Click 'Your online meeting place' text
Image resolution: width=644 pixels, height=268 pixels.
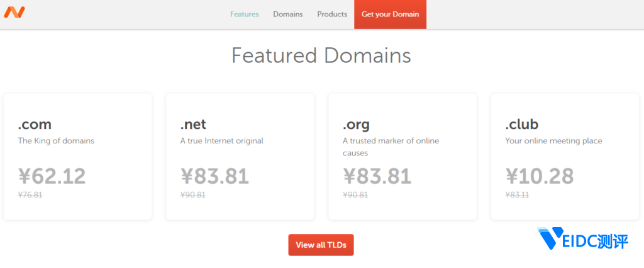point(553,141)
